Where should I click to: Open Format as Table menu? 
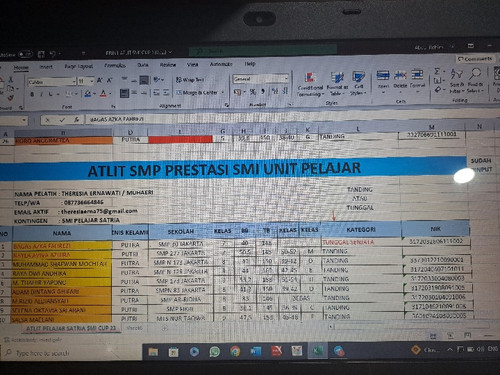pyautogui.click(x=337, y=83)
